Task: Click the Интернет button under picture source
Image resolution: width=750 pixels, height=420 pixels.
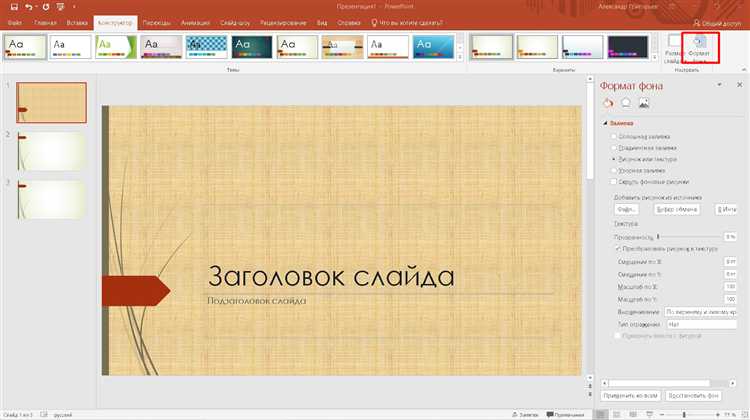Action: (727, 210)
